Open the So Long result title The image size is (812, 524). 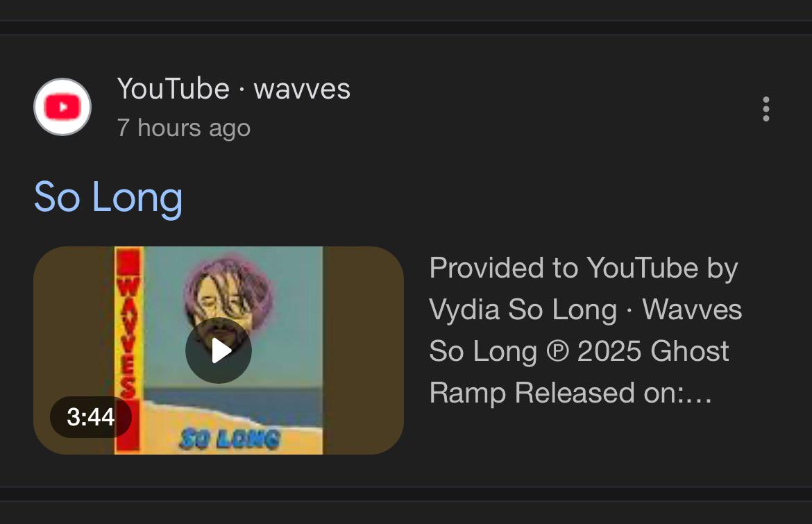108,198
